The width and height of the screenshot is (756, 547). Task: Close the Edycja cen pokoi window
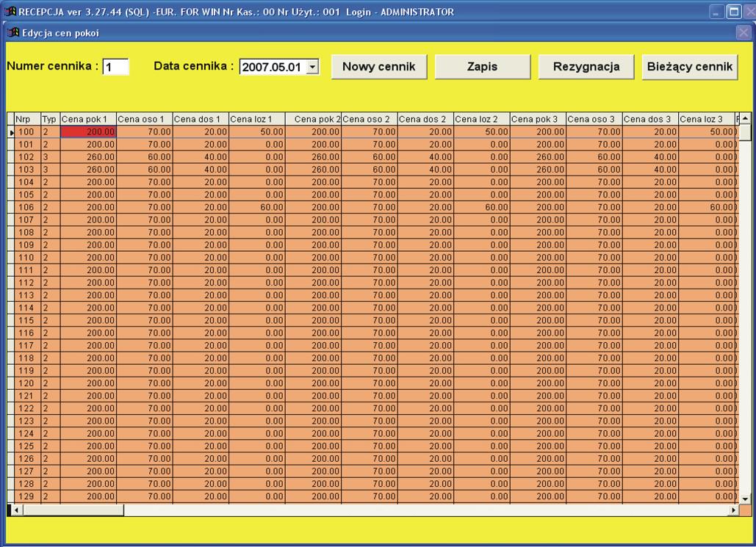click(x=743, y=33)
